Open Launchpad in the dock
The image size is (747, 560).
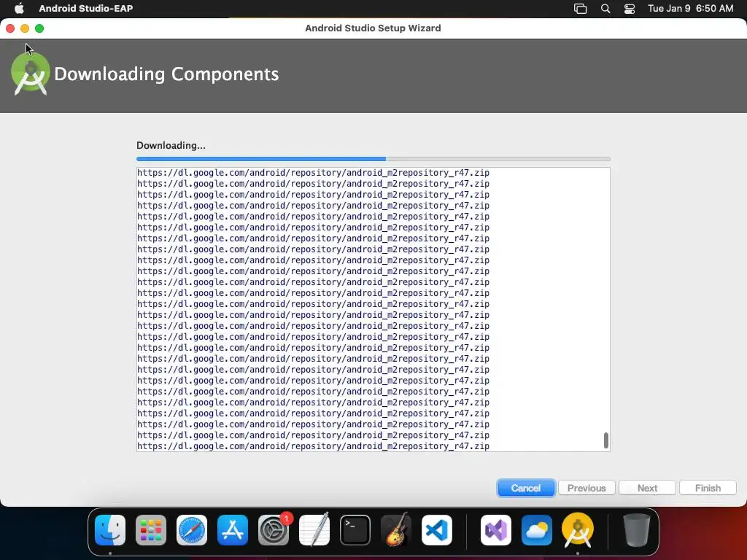tap(151, 530)
